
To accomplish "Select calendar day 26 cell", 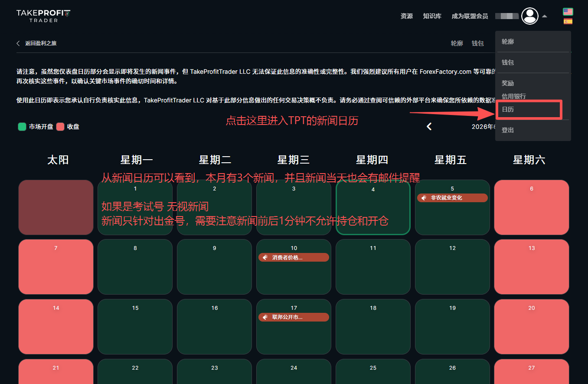I will tap(452, 372).
